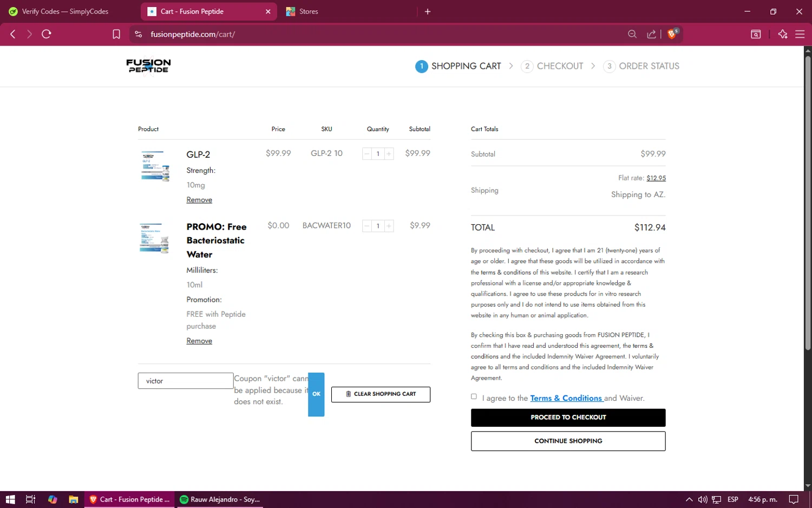Screen dimensions: 812x508
Task: Click Clear Shopping Cart button
Action: [381, 394]
